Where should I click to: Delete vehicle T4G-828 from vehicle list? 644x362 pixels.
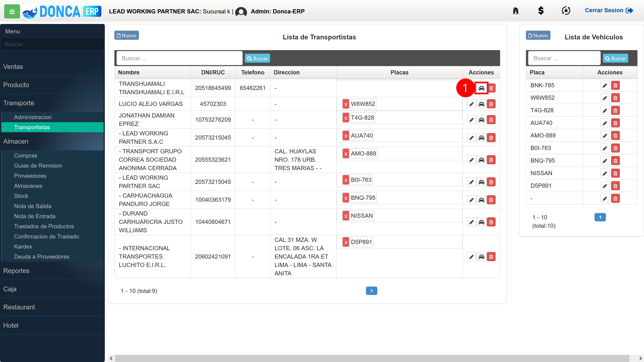615,110
